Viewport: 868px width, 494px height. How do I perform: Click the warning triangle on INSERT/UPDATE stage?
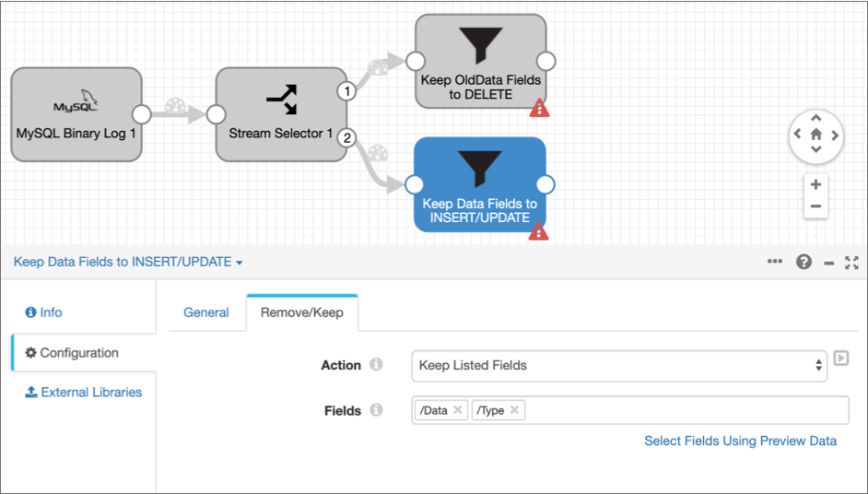[x=539, y=231]
